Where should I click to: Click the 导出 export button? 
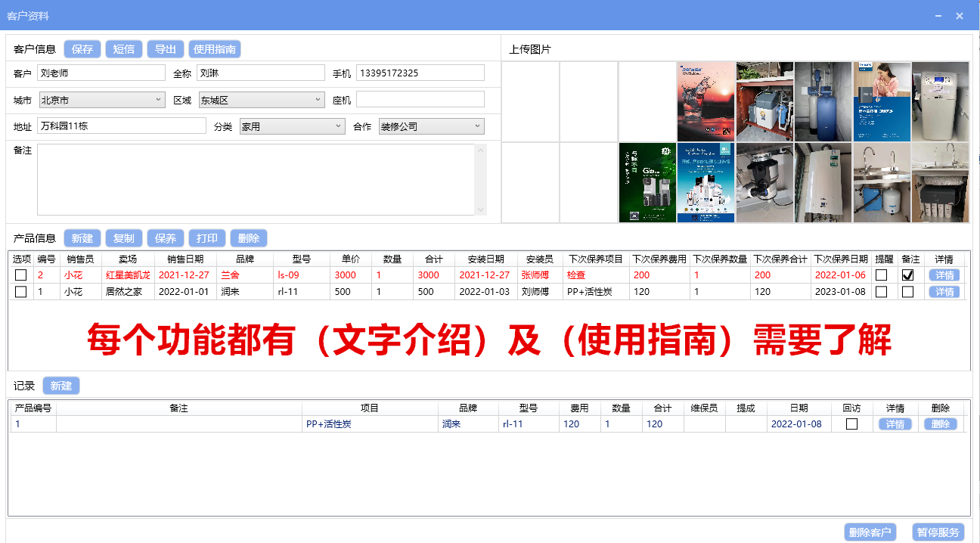166,49
